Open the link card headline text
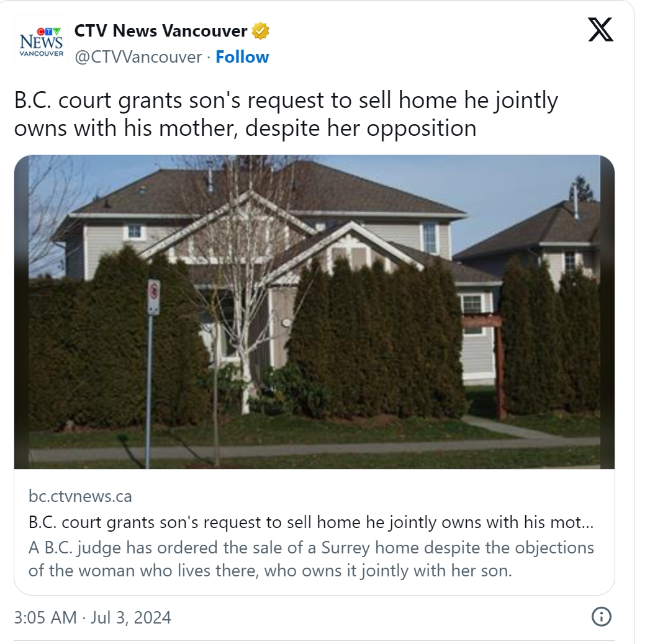Image resolution: width=650 pixels, height=644 pixels. pyautogui.click(x=310, y=522)
